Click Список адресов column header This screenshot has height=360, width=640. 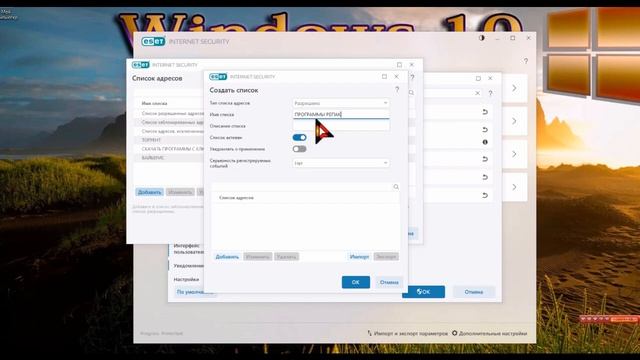pos(236,198)
